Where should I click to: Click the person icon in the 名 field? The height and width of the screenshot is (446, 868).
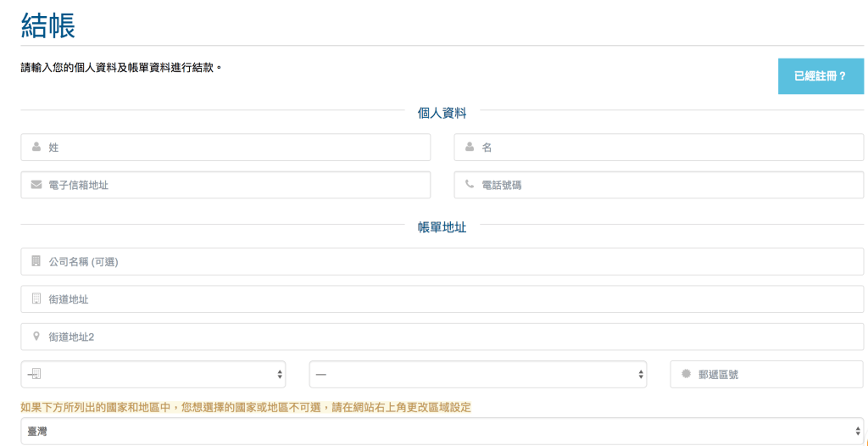(470, 147)
